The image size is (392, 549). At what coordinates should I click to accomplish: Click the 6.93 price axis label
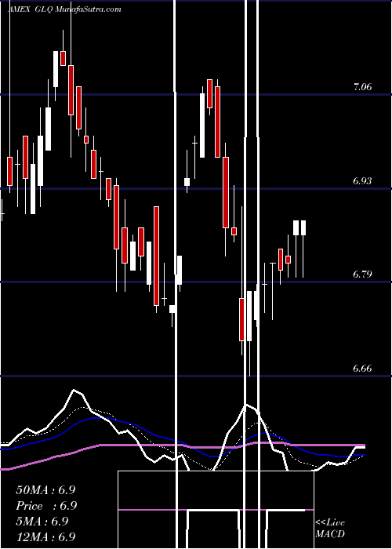tap(362, 181)
